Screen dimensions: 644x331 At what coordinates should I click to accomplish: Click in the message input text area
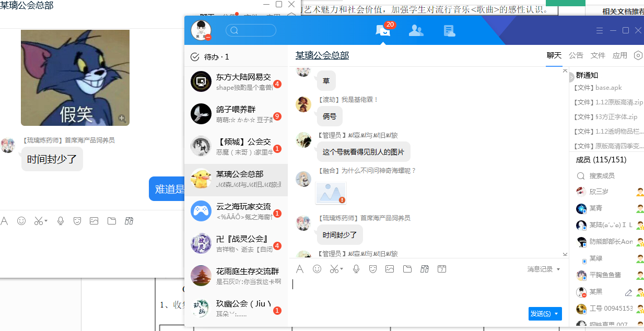point(428,292)
